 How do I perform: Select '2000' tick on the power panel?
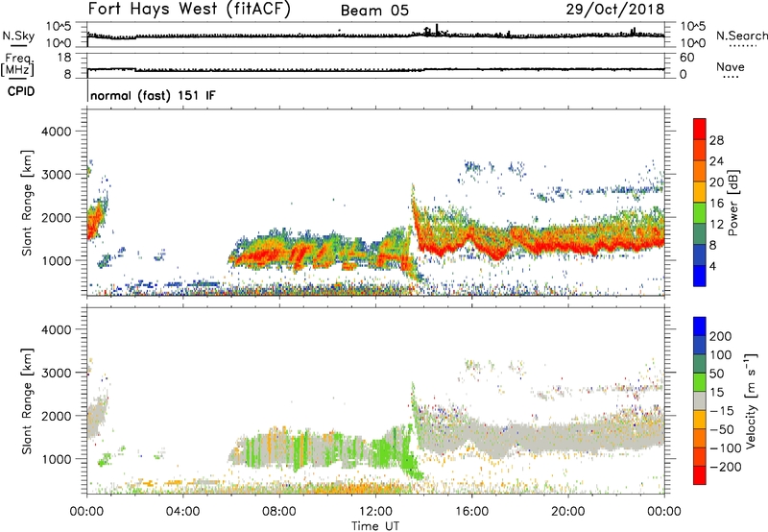(x=56, y=217)
